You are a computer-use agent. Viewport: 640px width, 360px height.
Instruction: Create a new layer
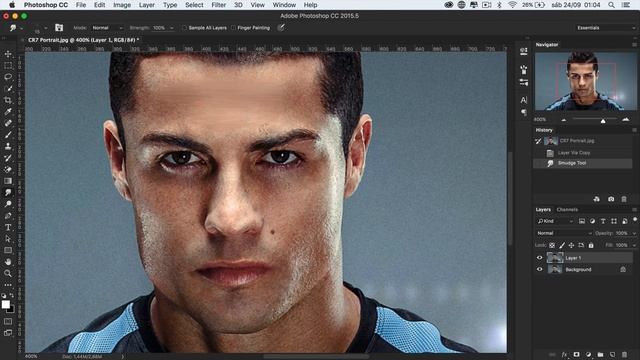click(x=612, y=354)
